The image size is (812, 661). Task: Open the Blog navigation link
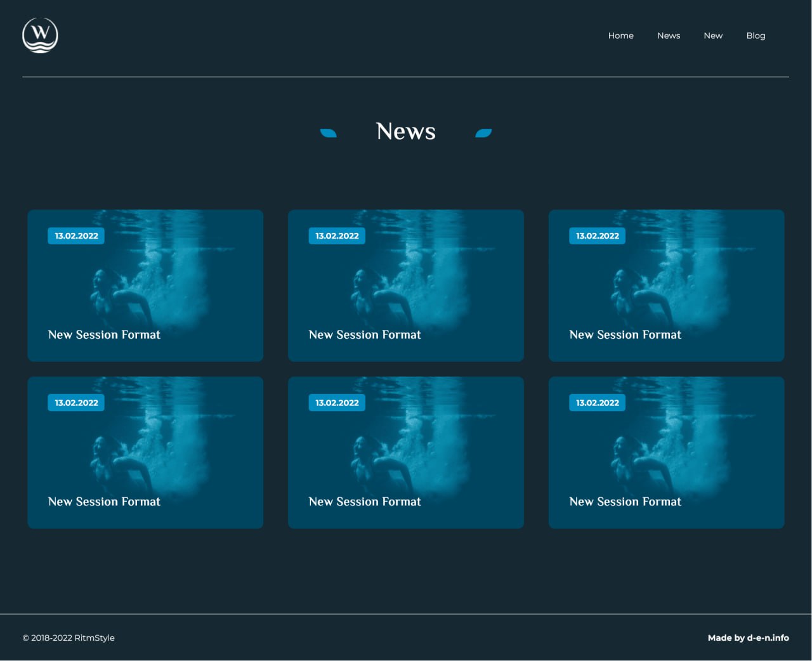click(756, 36)
